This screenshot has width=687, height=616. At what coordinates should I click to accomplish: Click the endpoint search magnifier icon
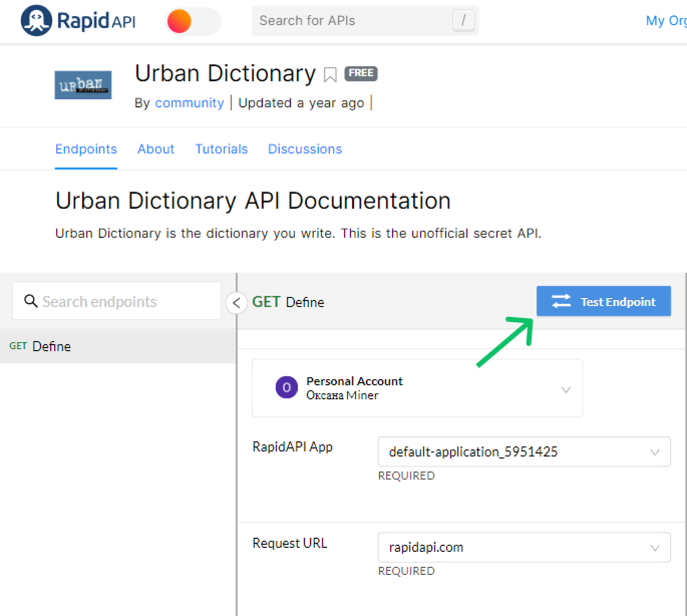tap(31, 301)
